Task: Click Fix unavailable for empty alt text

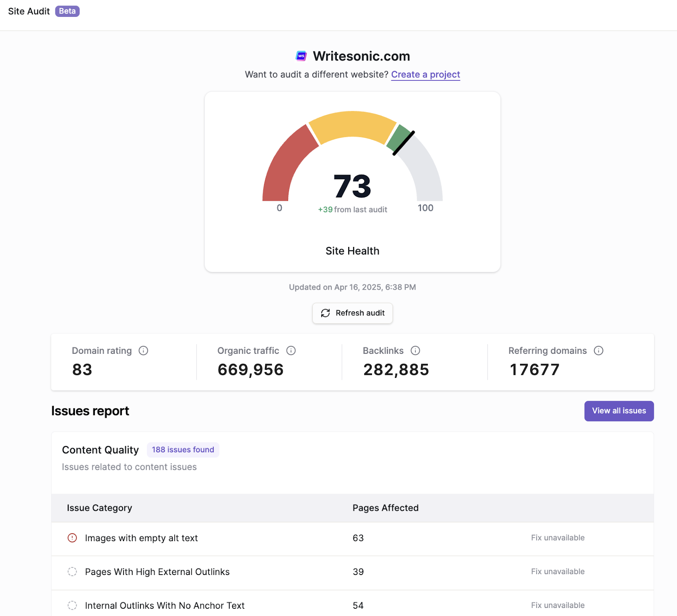Action: click(x=558, y=538)
